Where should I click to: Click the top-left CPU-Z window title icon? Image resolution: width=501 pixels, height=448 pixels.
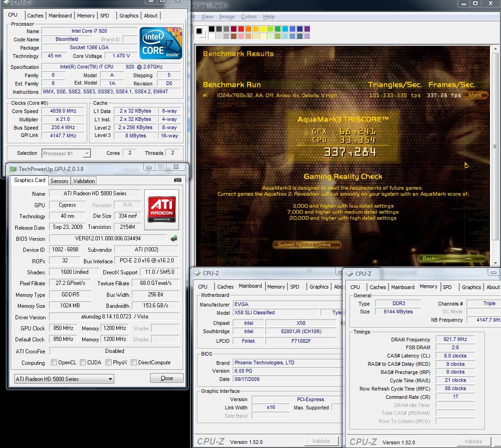(7, 2)
